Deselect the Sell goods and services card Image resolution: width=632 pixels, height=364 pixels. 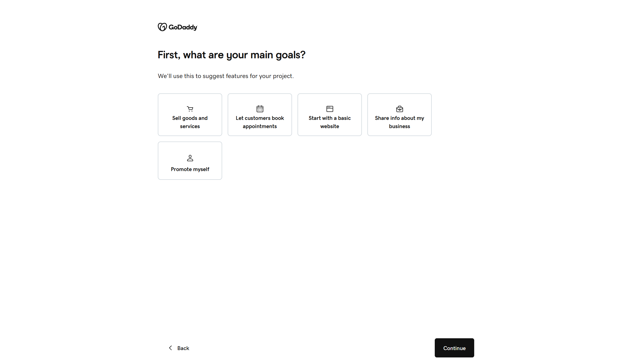pos(190,114)
